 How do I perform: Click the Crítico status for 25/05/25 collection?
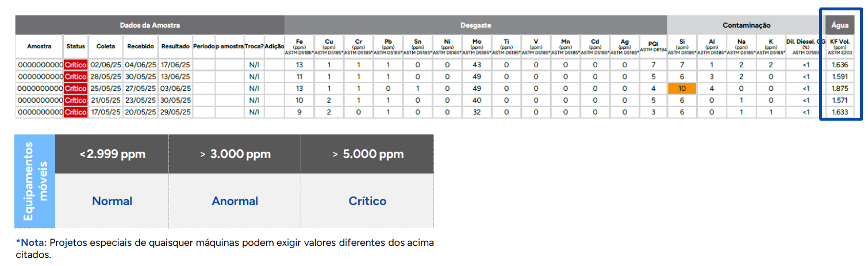click(x=75, y=88)
